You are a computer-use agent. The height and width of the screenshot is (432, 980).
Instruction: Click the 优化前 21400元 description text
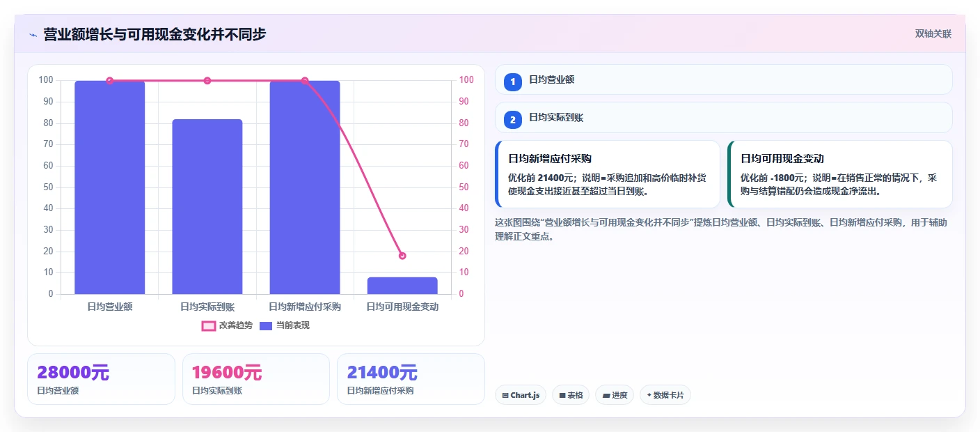coord(607,185)
